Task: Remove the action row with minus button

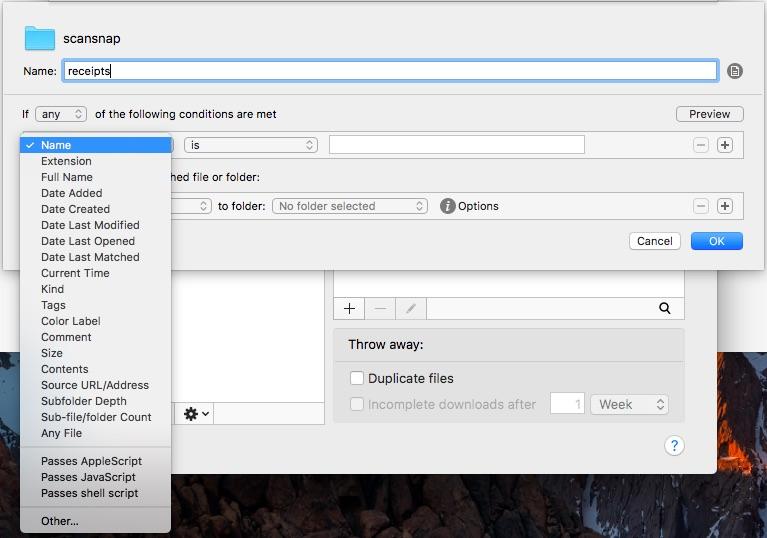Action: point(701,206)
